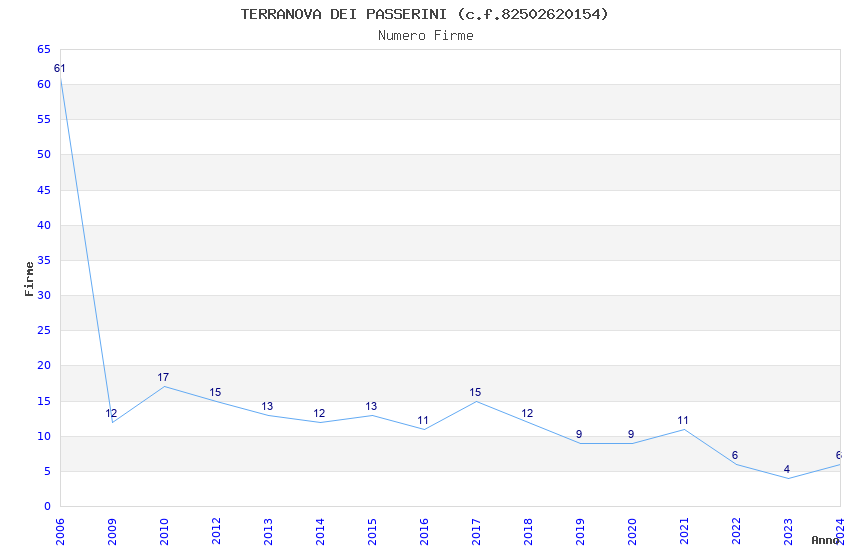850x550 pixels.
Task: Click the x-axis year 2014
Action: point(320,532)
